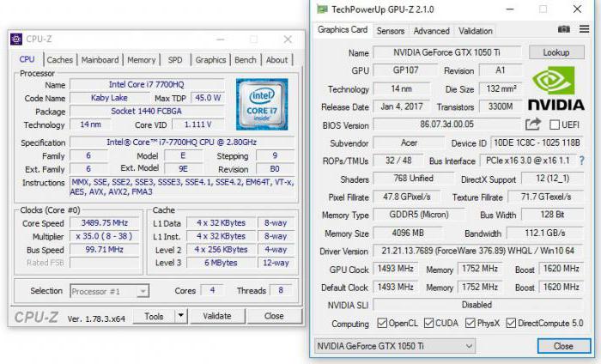Click the GPU Name field value
Image resolution: width=601 pixels, height=364 pixels.
[x=447, y=52]
